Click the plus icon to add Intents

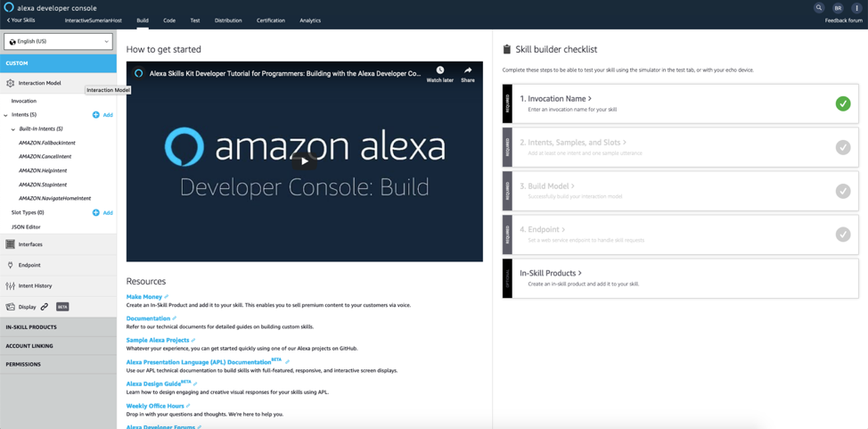tap(95, 115)
